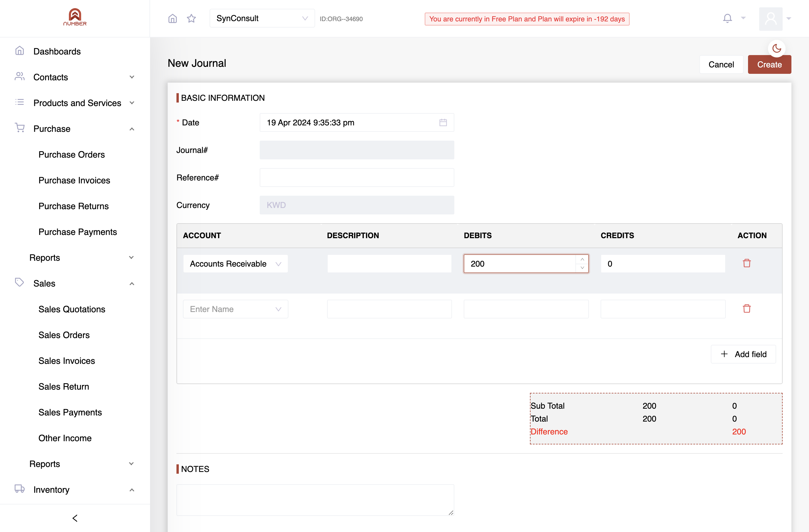This screenshot has width=809, height=532.
Task: Open dropdown arrow next to notifications bell
Action: [743, 18]
